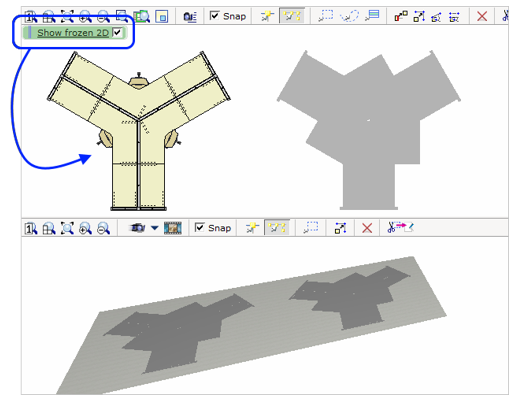The width and height of the screenshot is (518, 406).
Task: Click the film strip animation icon
Action: 173,228
